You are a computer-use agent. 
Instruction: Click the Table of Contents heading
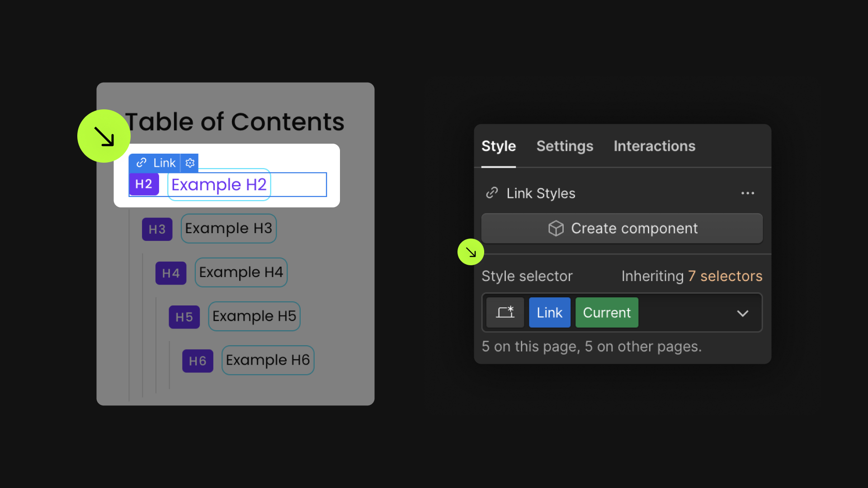click(x=235, y=122)
